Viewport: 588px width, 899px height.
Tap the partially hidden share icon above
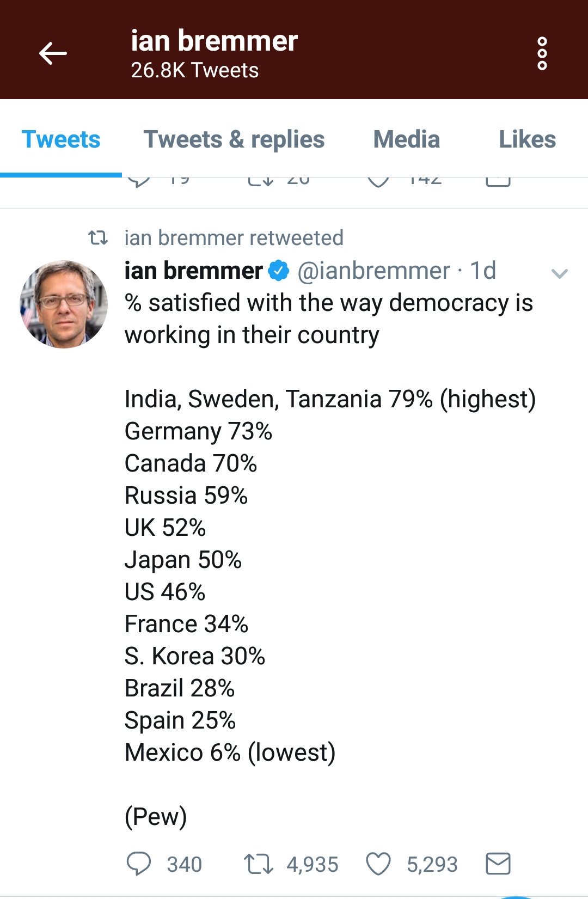tap(498, 182)
